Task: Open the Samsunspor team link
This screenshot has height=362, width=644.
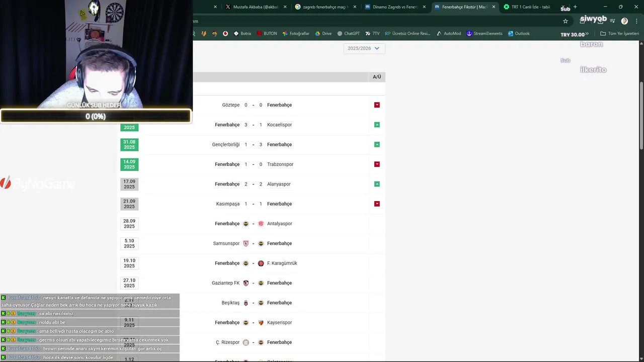Action: pyautogui.click(x=226, y=243)
